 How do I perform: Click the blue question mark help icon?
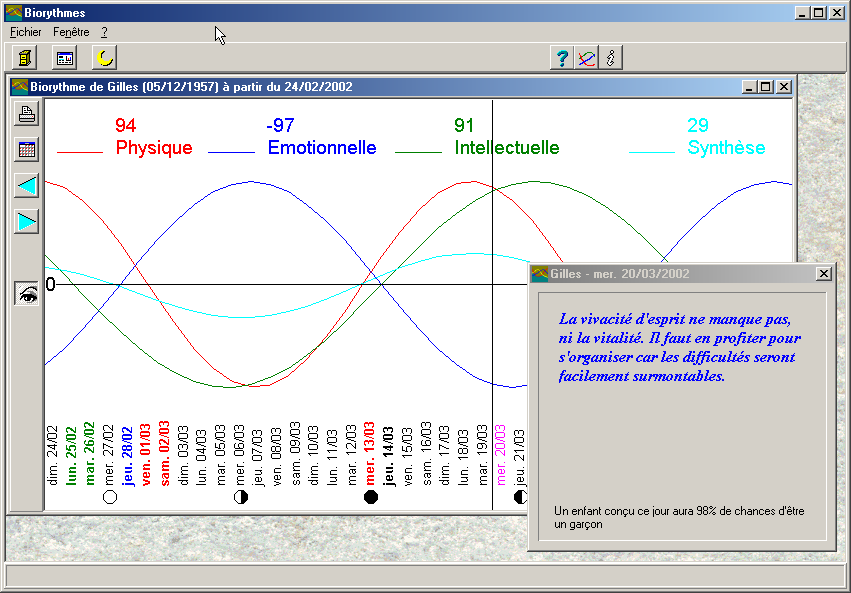click(x=562, y=58)
